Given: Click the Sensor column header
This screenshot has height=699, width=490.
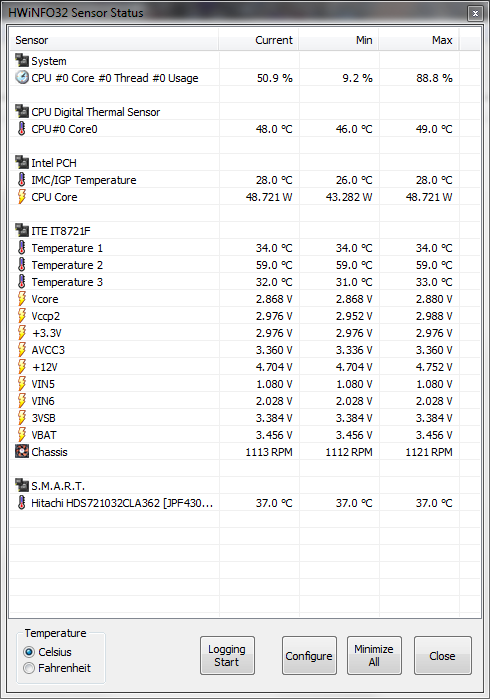Looking at the screenshot, I should click(x=114, y=40).
